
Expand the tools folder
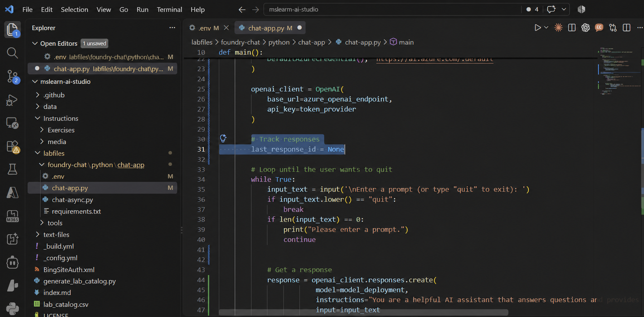pos(42,223)
